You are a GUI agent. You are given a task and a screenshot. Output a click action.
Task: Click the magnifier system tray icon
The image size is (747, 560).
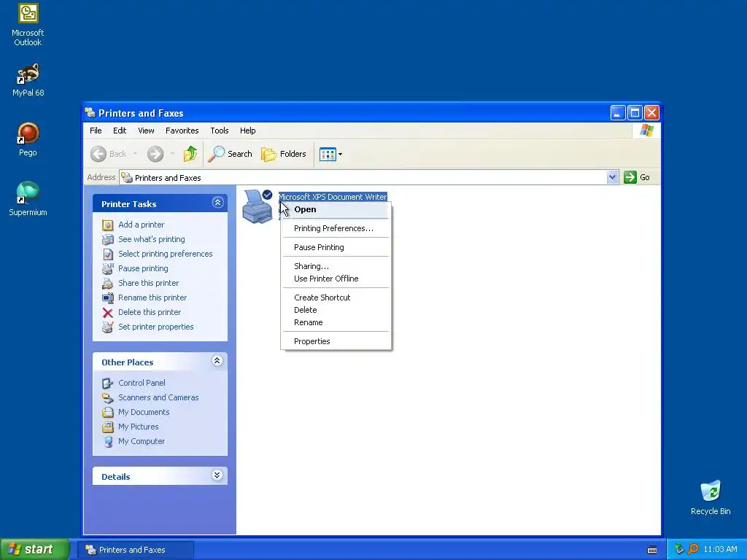click(693, 550)
